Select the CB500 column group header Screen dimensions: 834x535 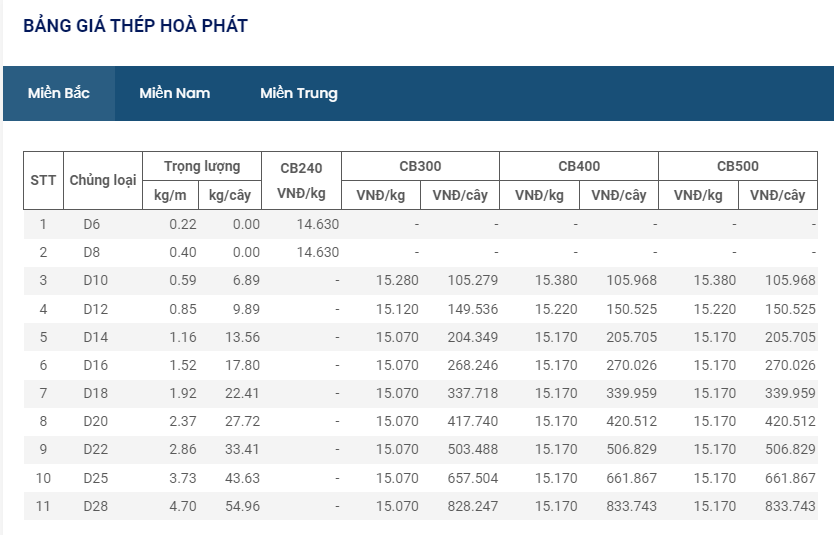(x=737, y=166)
